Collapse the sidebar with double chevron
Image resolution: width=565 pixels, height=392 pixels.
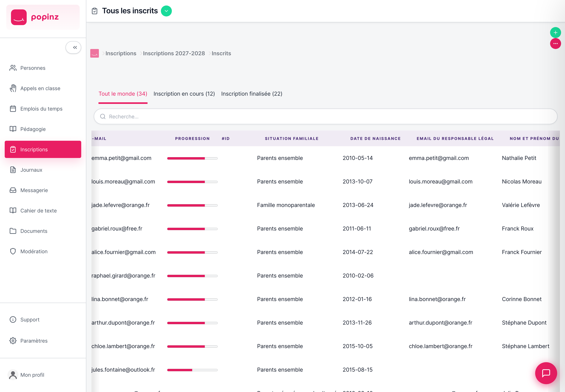click(x=73, y=47)
